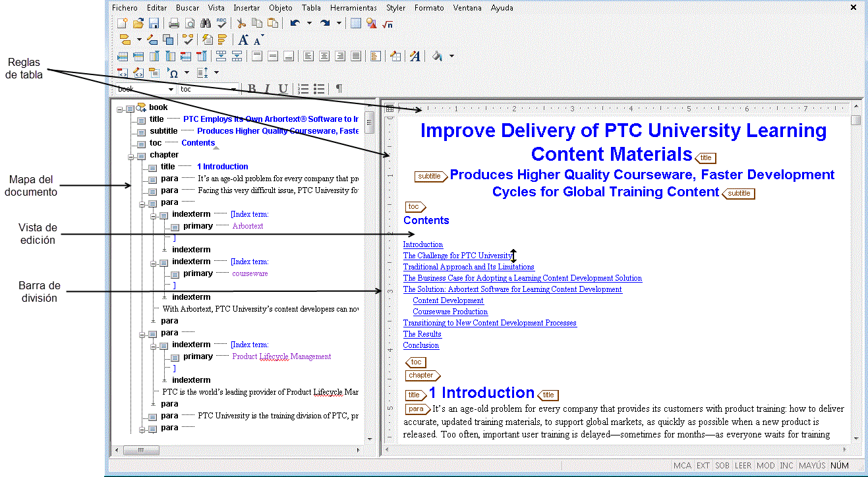Open the 'book' element dropdown
868x477 pixels.
171,90
